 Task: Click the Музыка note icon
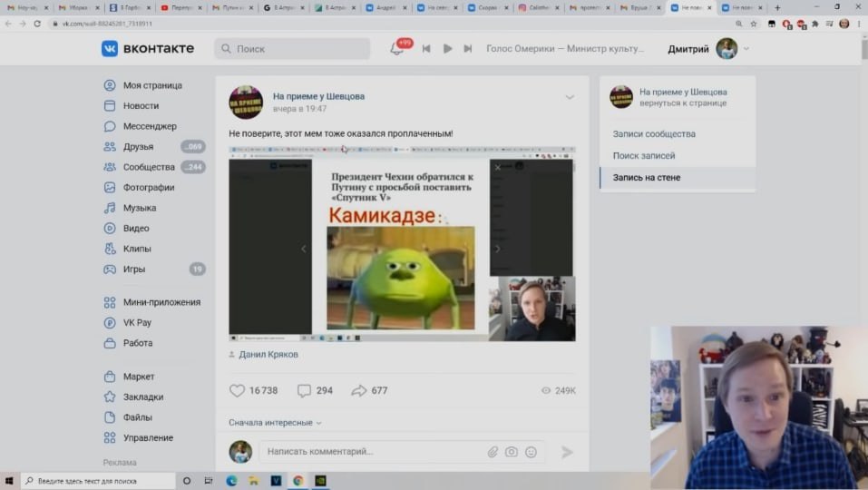(x=110, y=208)
